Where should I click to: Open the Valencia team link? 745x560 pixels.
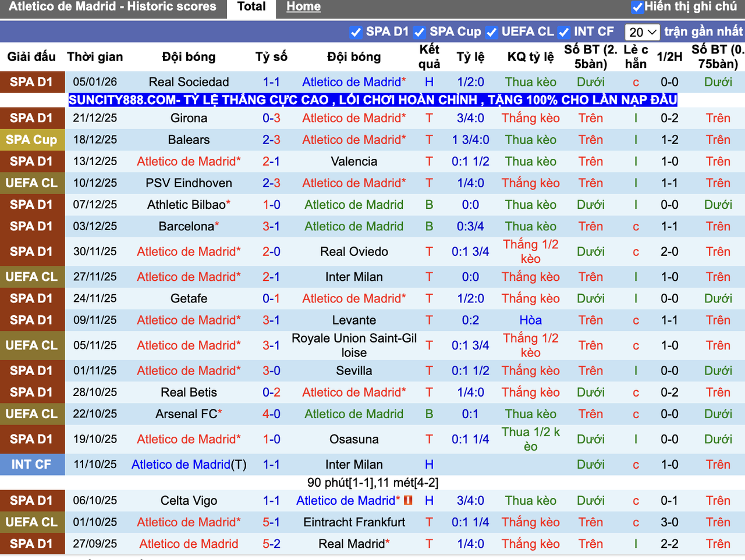(354, 162)
